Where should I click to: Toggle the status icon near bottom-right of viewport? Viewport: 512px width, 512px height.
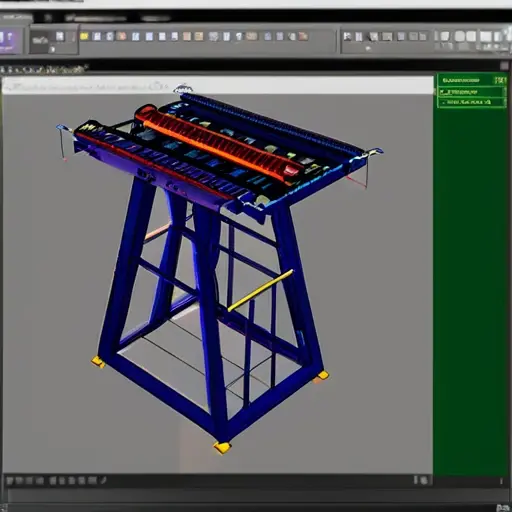click(424, 480)
